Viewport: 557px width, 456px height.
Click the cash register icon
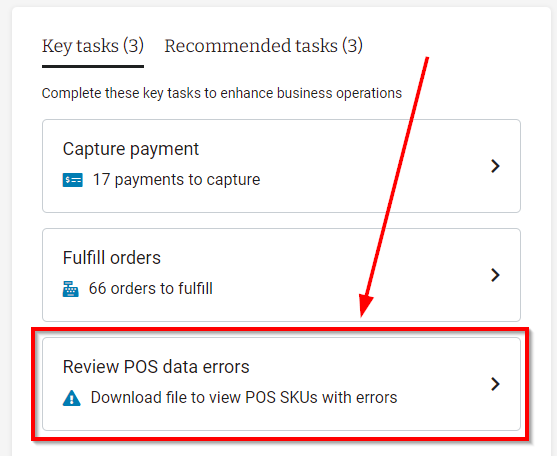70,289
